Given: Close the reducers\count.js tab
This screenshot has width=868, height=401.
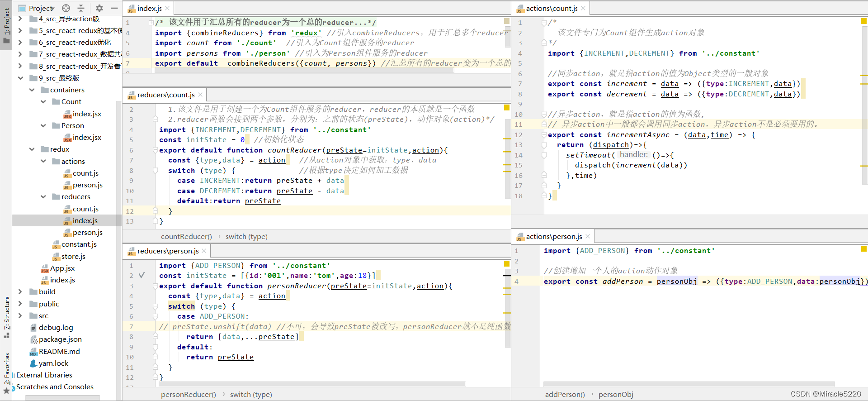Looking at the screenshot, I should tap(200, 95).
